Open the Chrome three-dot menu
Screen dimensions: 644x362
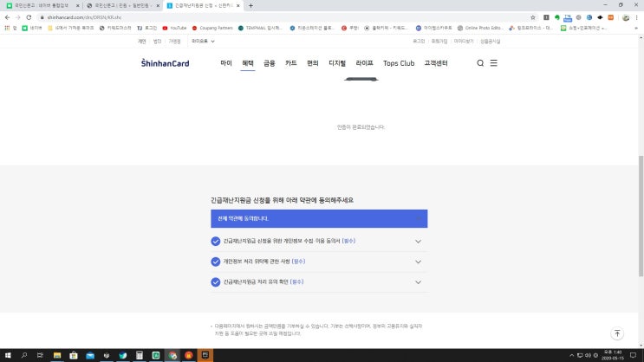636,17
